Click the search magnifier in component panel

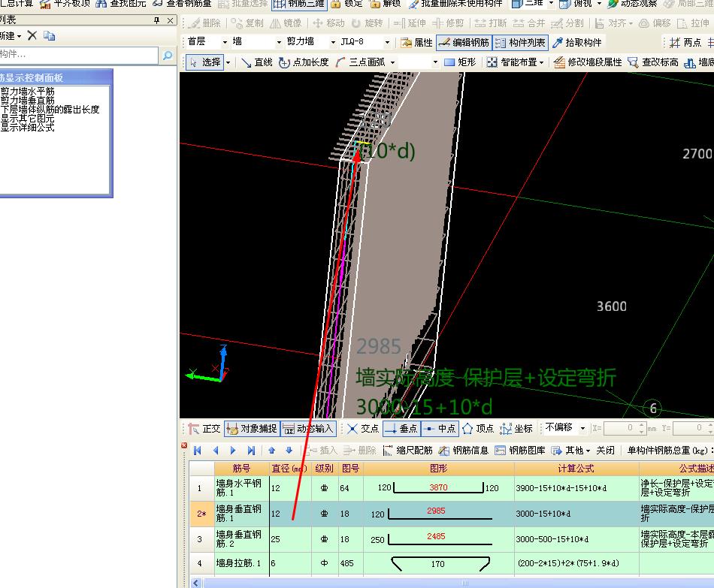click(167, 55)
